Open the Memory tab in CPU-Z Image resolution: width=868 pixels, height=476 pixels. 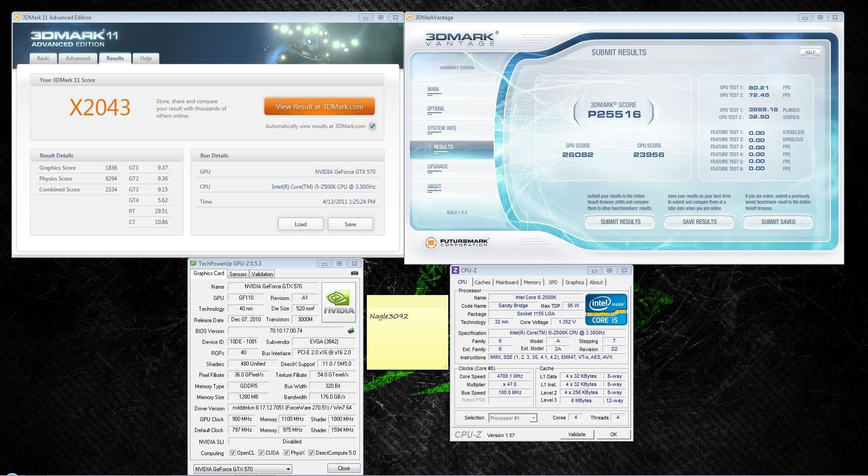click(x=532, y=282)
